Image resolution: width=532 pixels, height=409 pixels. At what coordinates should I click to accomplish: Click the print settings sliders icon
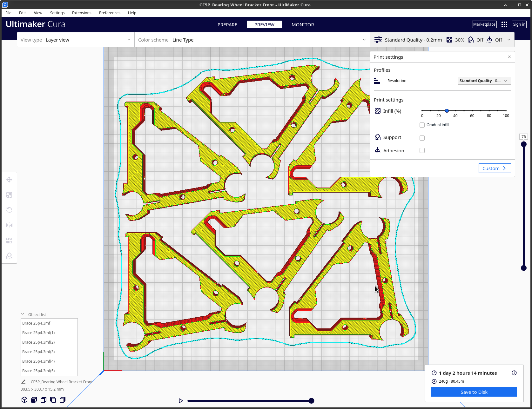tap(378, 40)
